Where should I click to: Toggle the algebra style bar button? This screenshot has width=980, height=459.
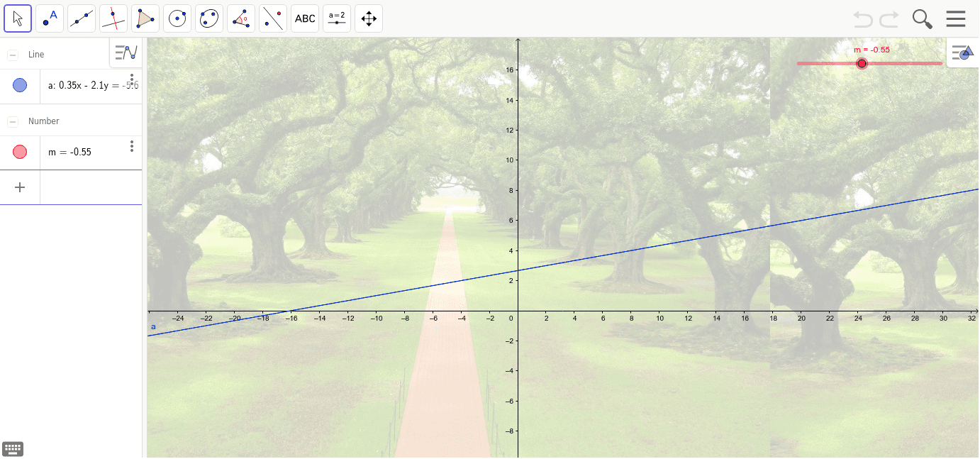click(x=126, y=52)
